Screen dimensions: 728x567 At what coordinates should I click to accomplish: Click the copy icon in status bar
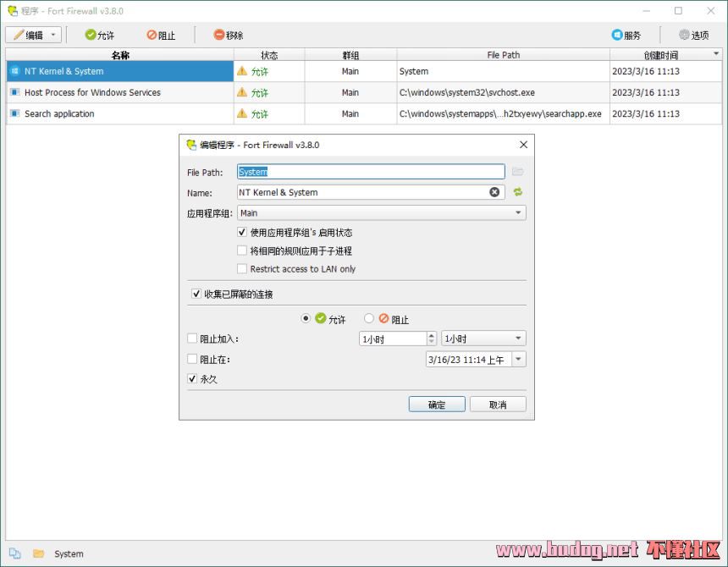[x=15, y=553]
